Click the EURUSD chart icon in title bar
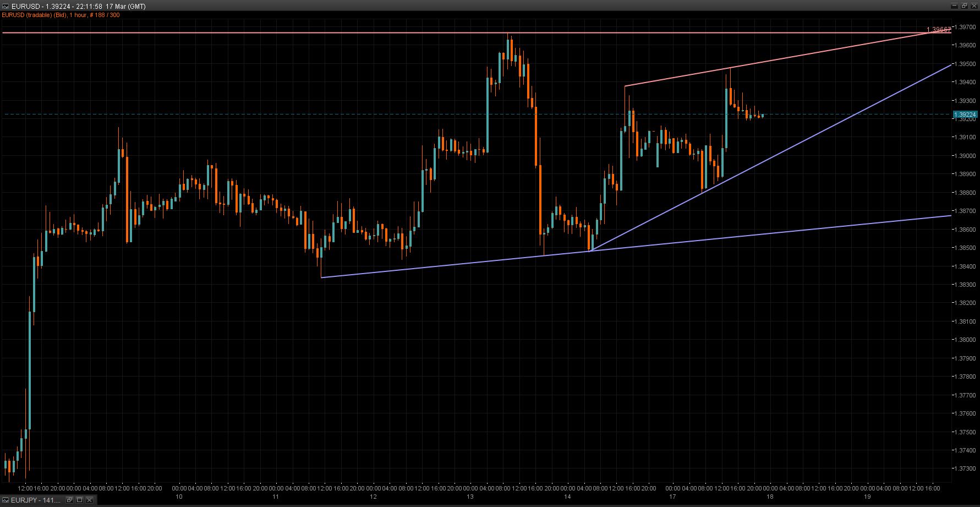The height and width of the screenshot is (507, 980). (x=6, y=6)
